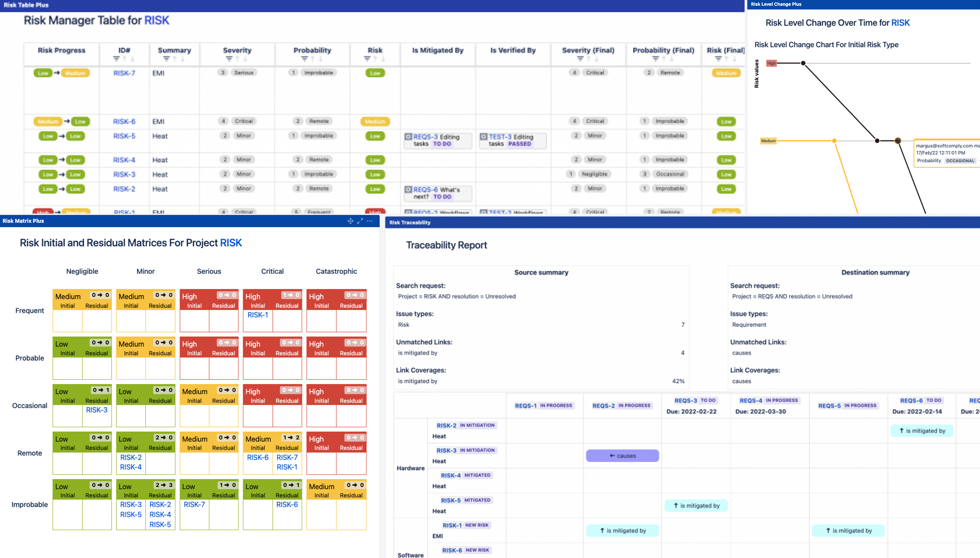Sort Probability column descending with down arrow

click(321, 59)
